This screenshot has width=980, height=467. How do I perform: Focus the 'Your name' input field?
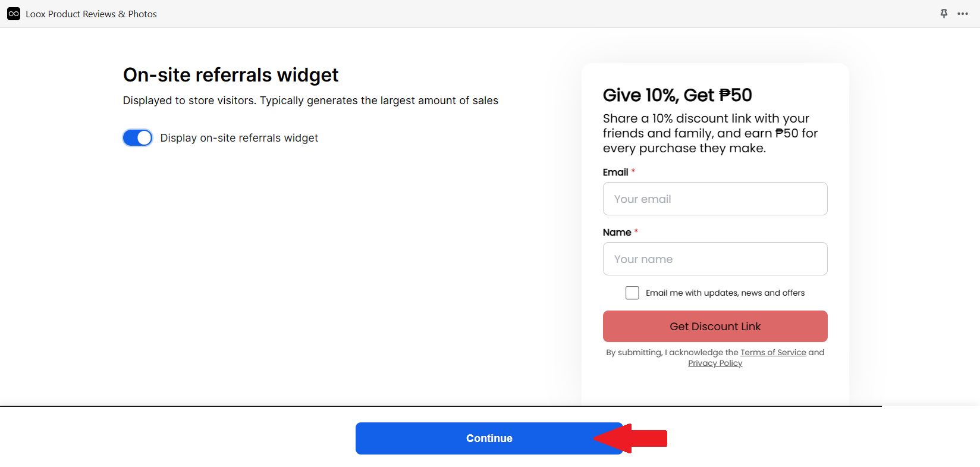[x=715, y=259]
